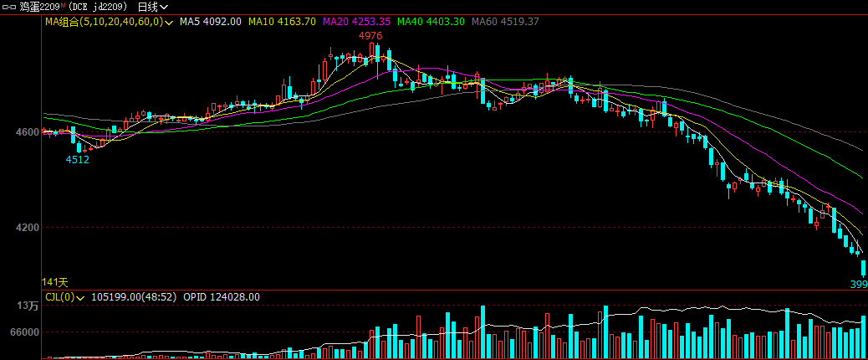The image size is (868, 360).
Task: Click the red M marker after 鸡蛋2209
Action: (63, 5)
